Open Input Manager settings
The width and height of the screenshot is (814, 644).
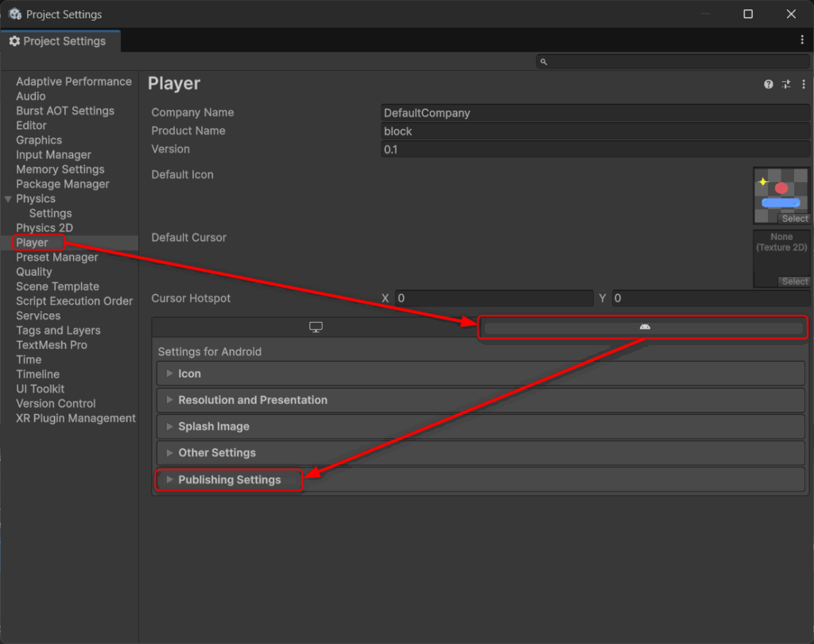[x=53, y=155]
